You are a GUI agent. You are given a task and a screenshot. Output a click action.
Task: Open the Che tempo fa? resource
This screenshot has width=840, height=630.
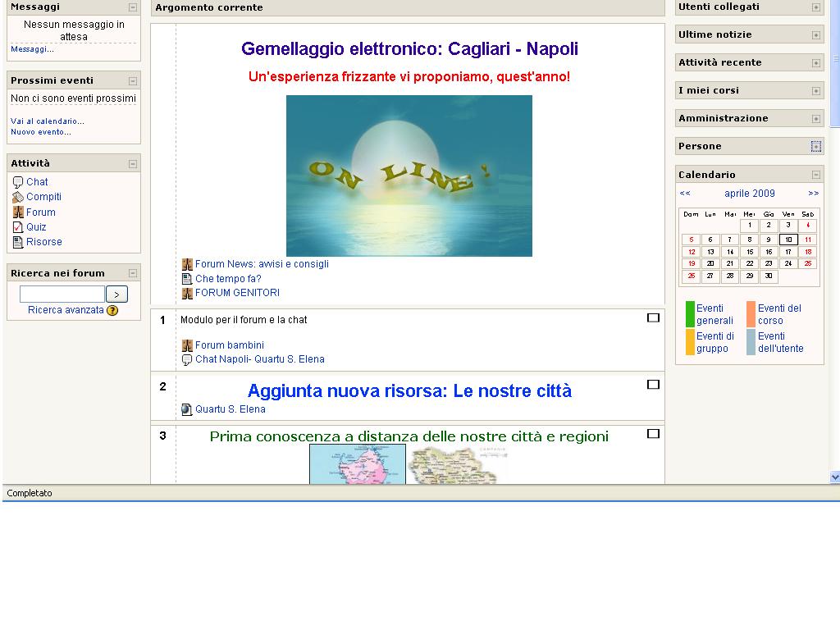click(x=228, y=279)
